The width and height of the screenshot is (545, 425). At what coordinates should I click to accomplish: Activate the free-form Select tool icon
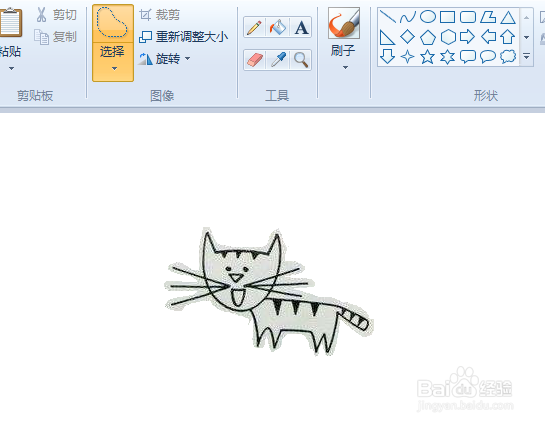tap(113, 23)
